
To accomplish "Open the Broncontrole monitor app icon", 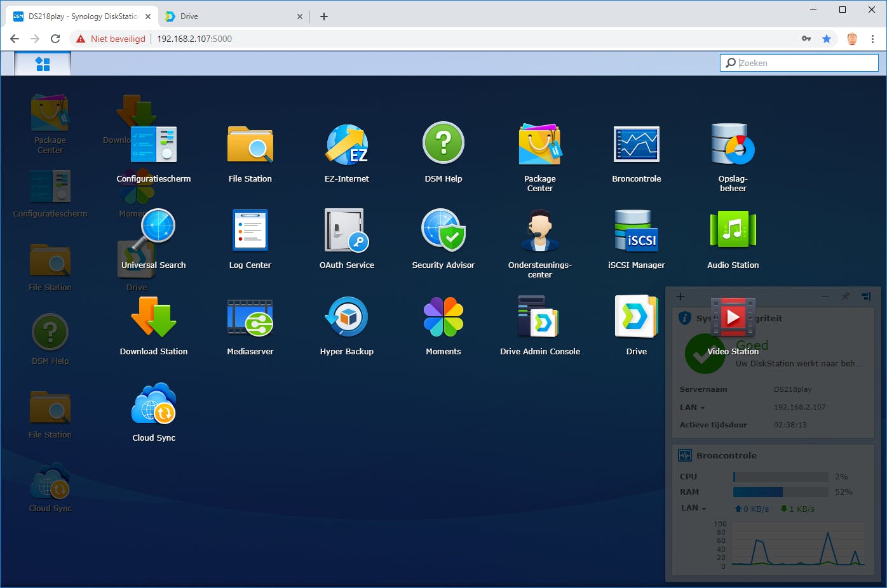I will tap(637, 154).
